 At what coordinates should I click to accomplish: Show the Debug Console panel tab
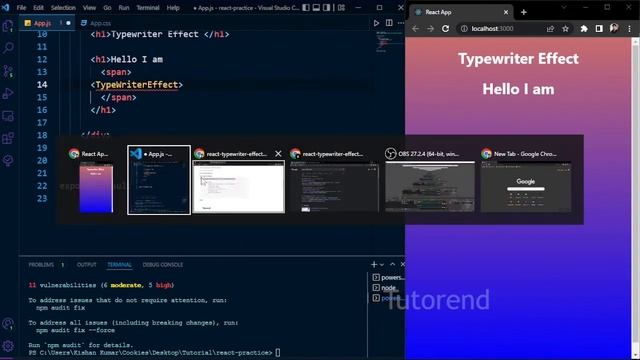[163, 264]
